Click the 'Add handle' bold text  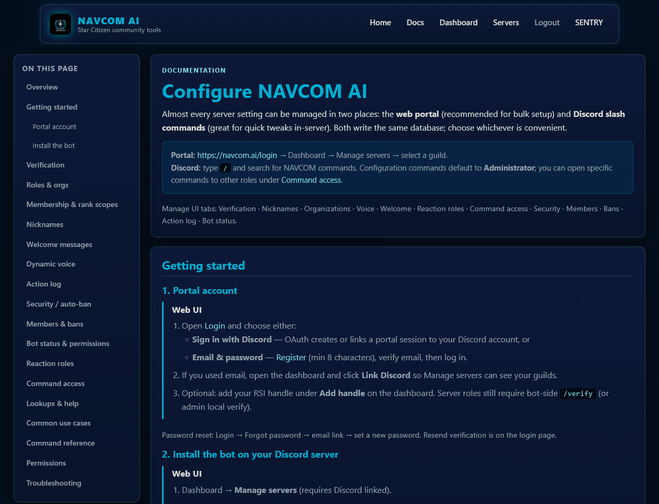[342, 393]
